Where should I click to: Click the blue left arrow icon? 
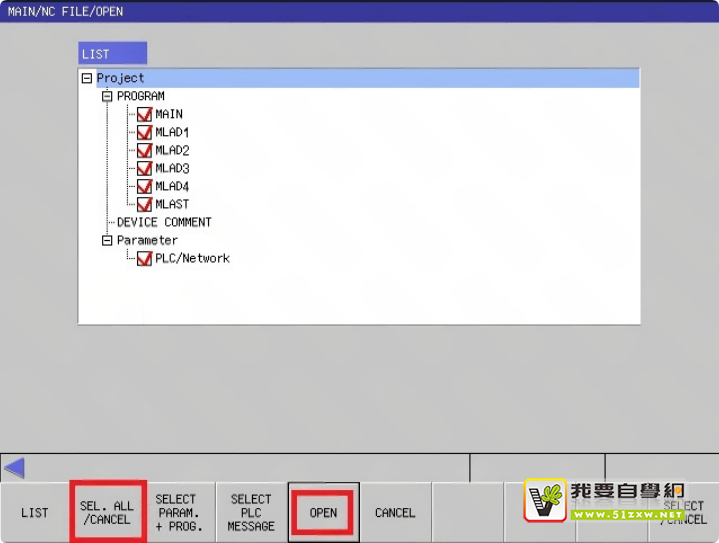click(14, 467)
